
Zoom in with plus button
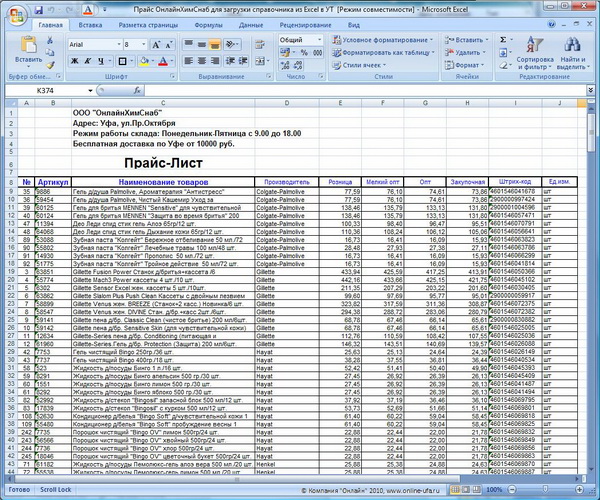(579, 490)
